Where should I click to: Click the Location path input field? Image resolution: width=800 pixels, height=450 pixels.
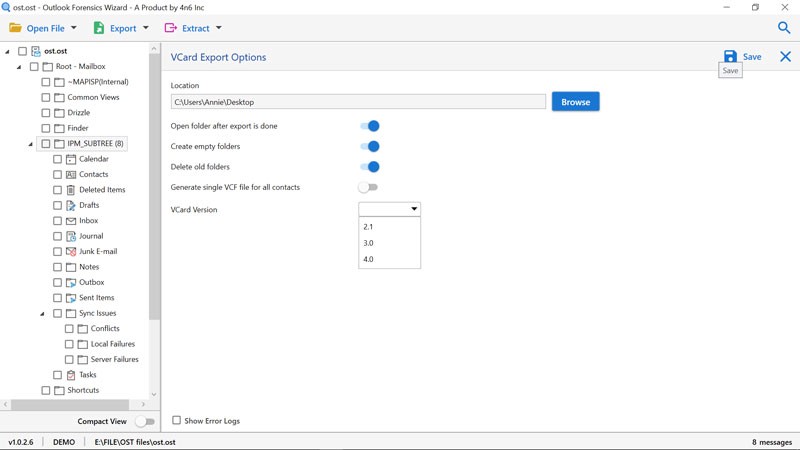[358, 102]
